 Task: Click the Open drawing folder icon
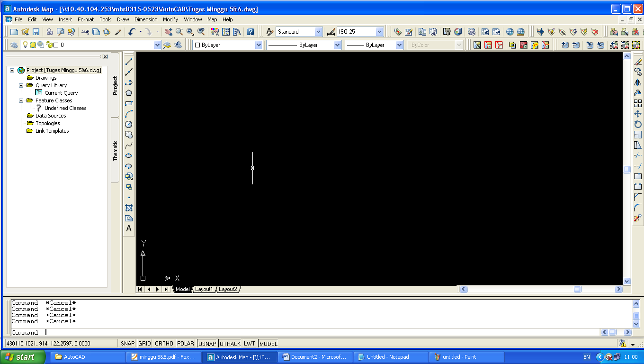tap(25, 32)
